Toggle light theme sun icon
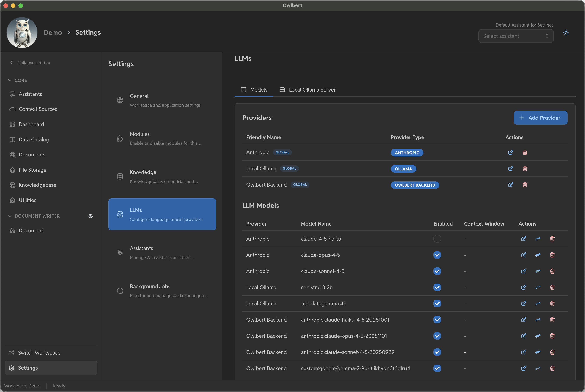 click(566, 33)
